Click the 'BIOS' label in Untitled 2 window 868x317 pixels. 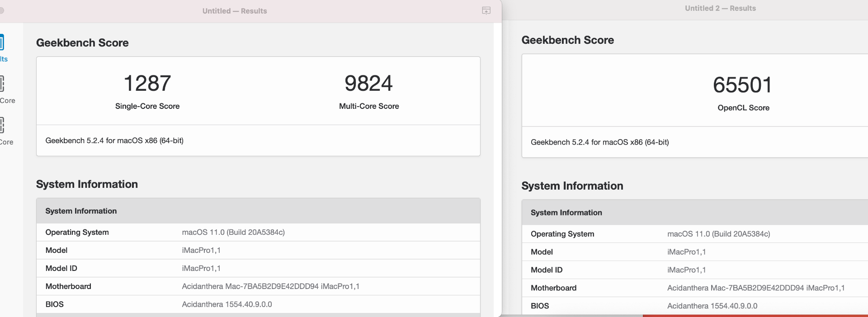pos(540,306)
